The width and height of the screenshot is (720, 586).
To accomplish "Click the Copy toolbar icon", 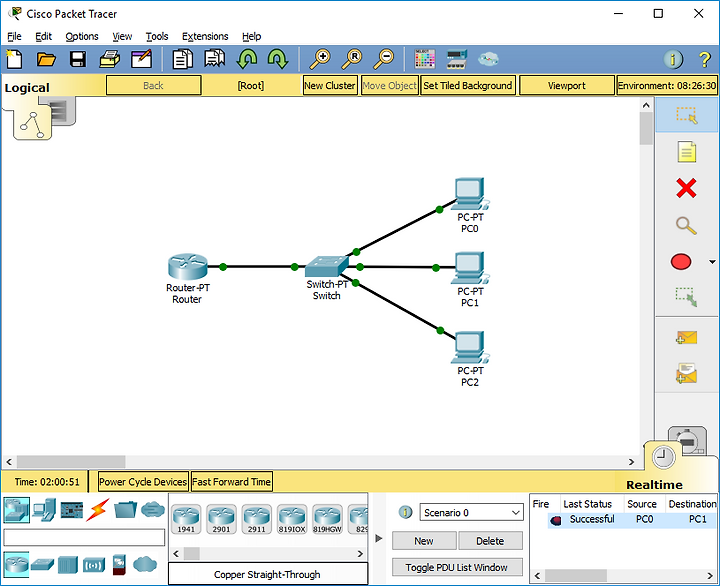I will tap(182, 59).
